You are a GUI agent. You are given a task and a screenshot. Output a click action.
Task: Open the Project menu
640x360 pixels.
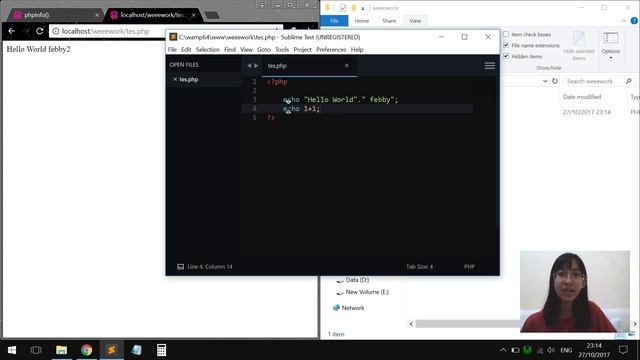[302, 49]
